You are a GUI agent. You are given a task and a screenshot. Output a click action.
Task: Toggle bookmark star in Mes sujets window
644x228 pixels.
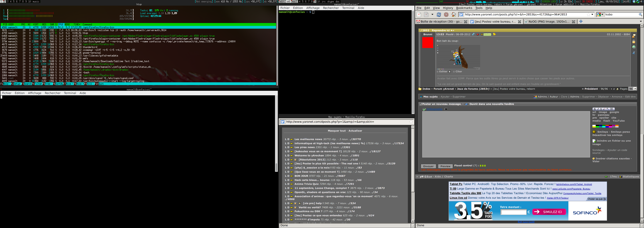[411, 122]
